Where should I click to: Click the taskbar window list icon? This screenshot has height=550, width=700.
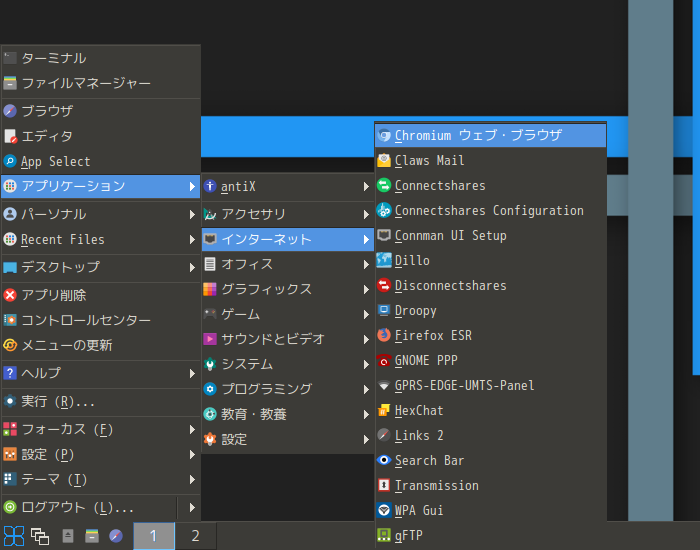[40, 536]
